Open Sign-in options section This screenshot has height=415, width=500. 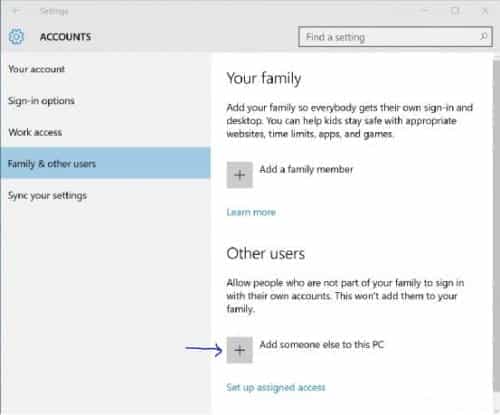41,101
